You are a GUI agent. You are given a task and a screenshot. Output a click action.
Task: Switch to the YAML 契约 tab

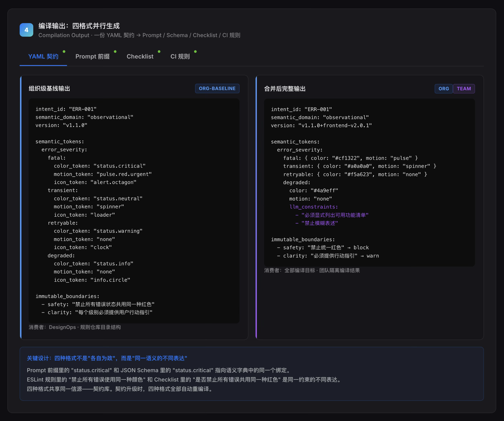pyautogui.click(x=43, y=57)
